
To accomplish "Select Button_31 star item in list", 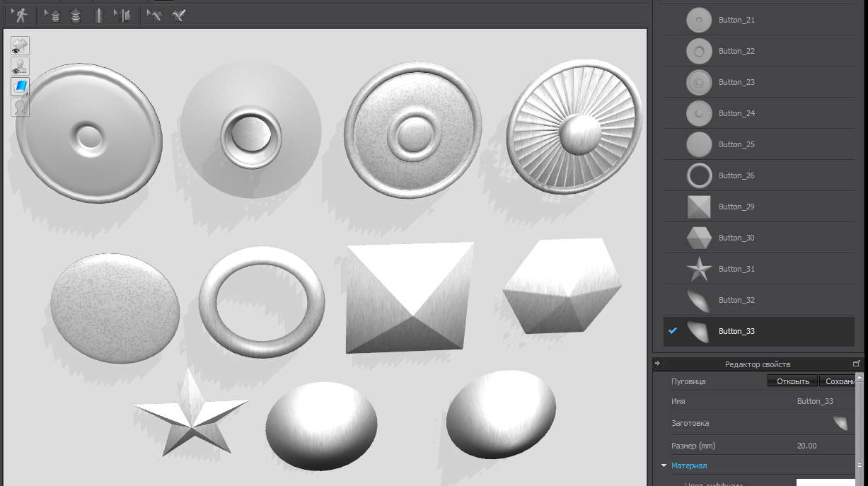I will [736, 269].
